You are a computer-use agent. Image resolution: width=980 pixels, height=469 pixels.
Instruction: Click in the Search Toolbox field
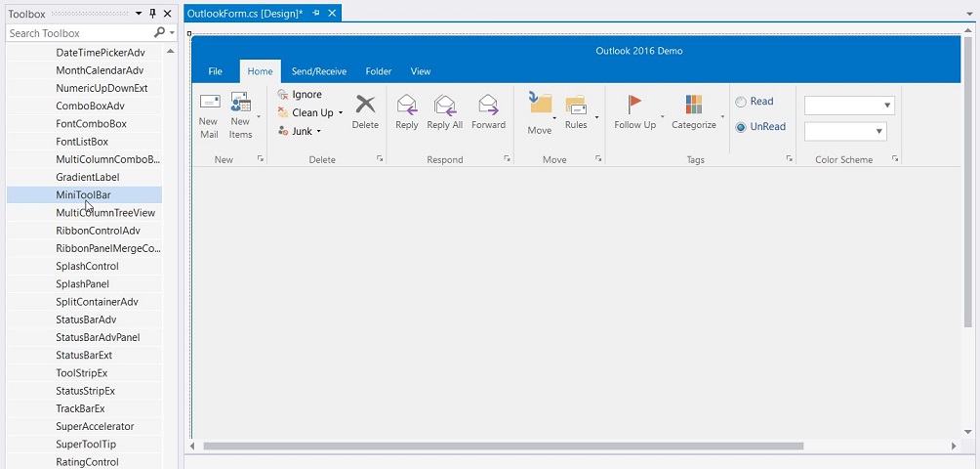pos(80,33)
